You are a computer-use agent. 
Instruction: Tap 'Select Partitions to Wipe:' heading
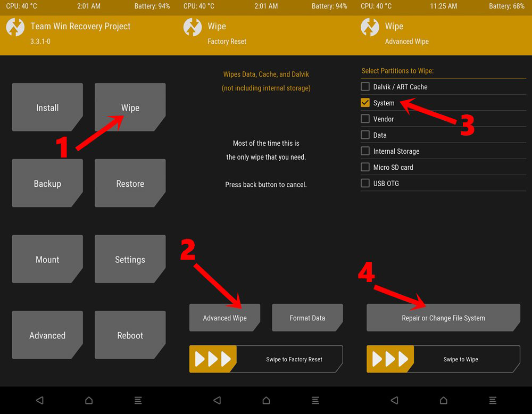[397, 71]
